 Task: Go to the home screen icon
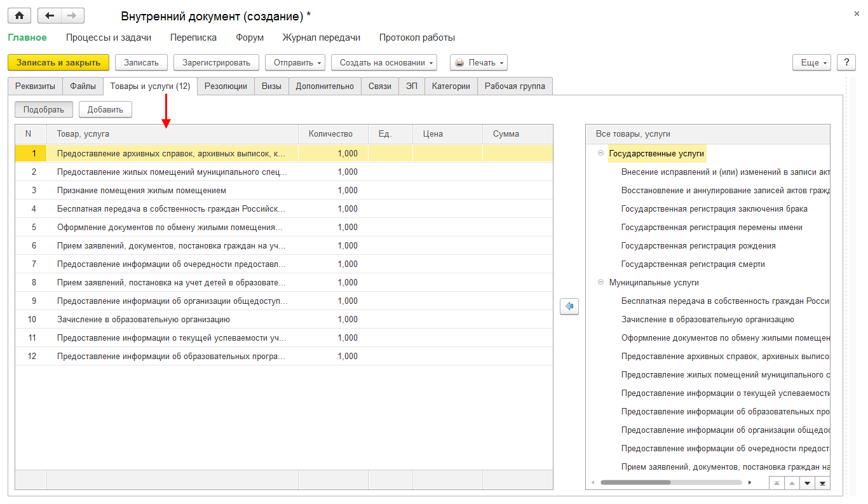19,16
